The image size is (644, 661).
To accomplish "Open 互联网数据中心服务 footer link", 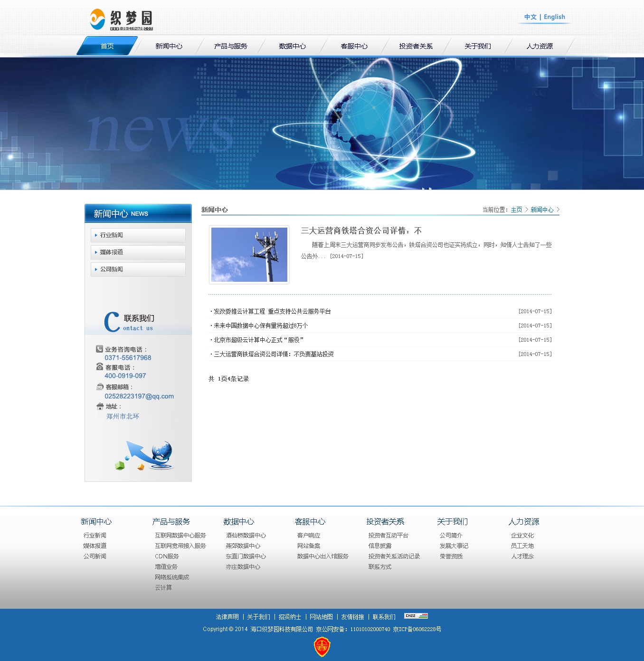I will coord(180,536).
